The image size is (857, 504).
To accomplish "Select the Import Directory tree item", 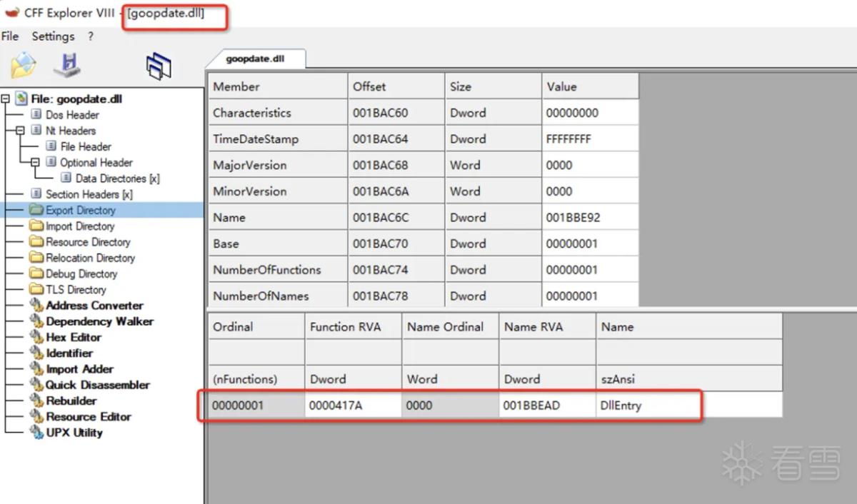I will [80, 226].
